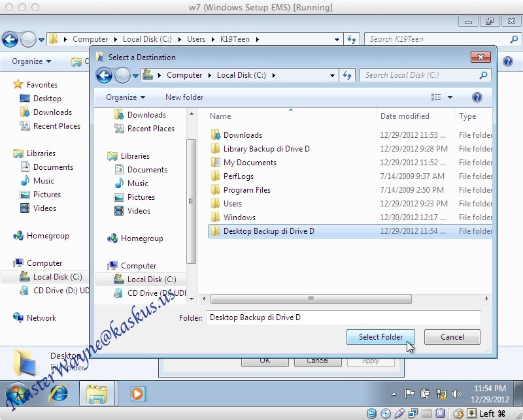Screen dimensions: 523x420
Task: Select Local Disk (C:) in dialog navigation pane
Action: tap(141, 280)
